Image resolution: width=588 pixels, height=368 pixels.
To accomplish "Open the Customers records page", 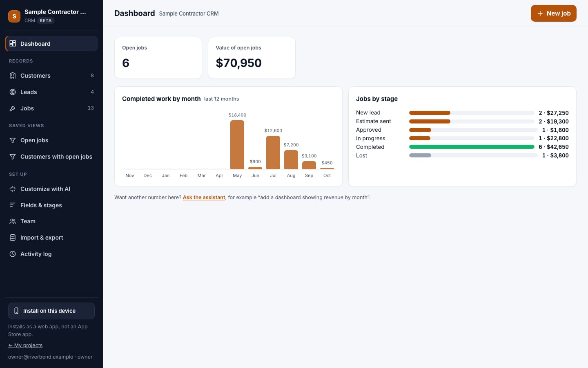I will pyautogui.click(x=51, y=76).
